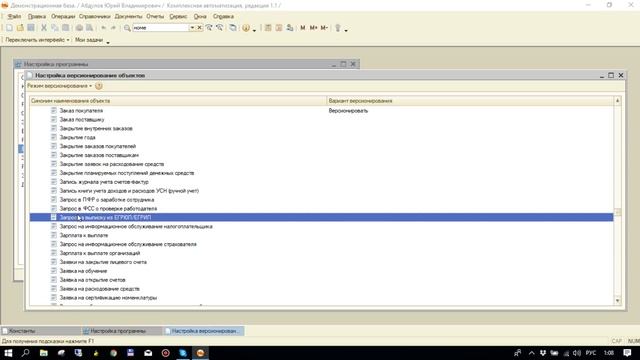Open the Отчеты menu
This screenshot has height=360, width=640.
coord(155,16)
